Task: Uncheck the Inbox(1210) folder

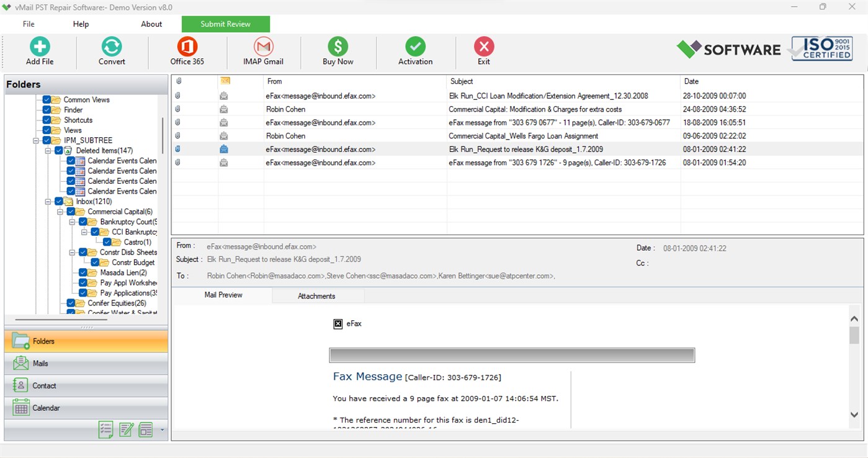Action: (58, 201)
